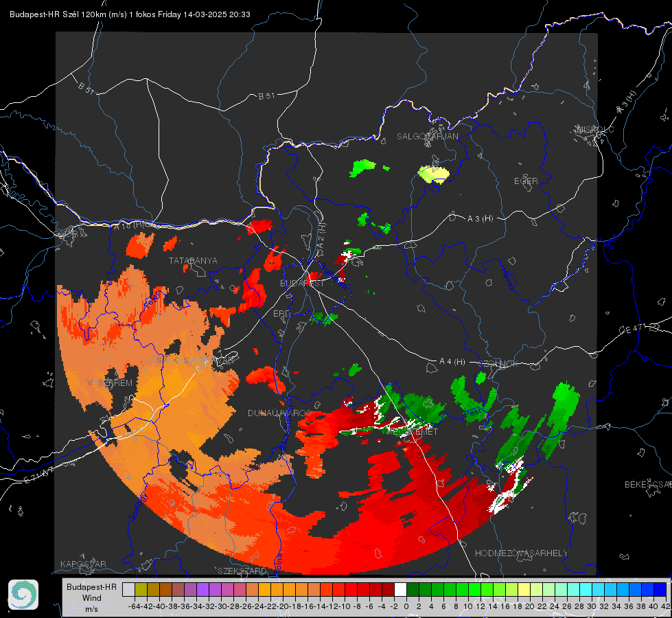Click the SZEKSZÁRD city label
Image resolution: width=672 pixels, height=618 pixels.
click(x=242, y=571)
